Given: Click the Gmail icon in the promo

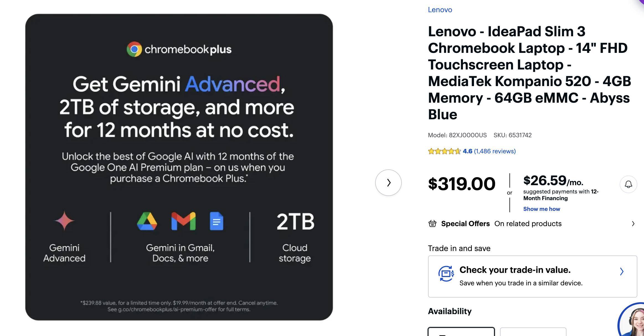Looking at the screenshot, I should [x=183, y=221].
